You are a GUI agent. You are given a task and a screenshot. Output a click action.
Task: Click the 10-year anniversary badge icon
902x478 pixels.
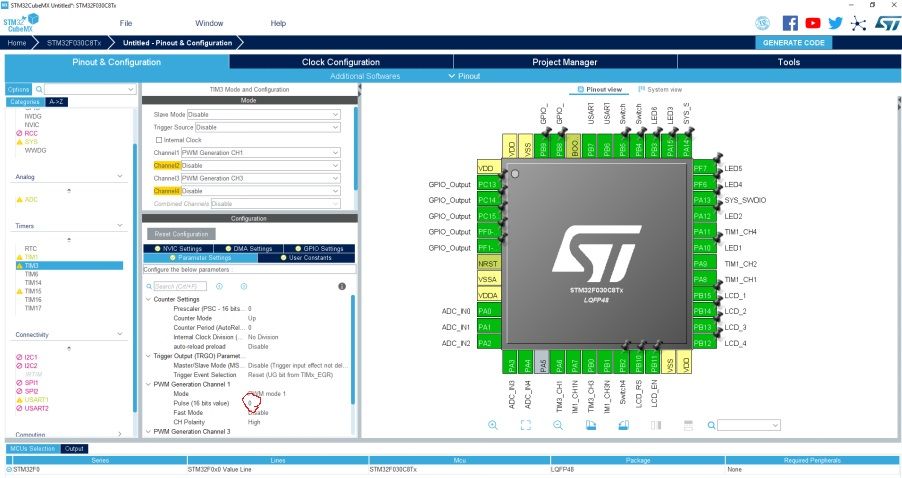click(x=762, y=23)
